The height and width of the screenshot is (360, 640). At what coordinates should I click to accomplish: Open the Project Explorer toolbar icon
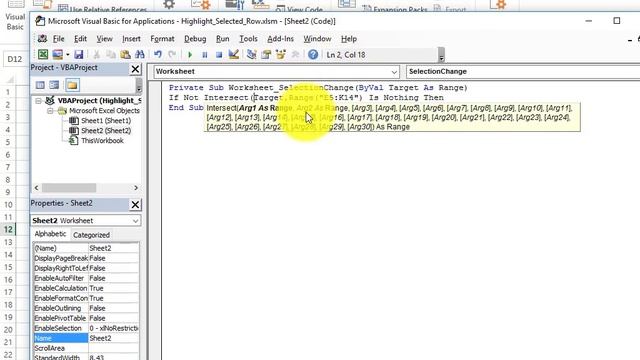pos(251,54)
